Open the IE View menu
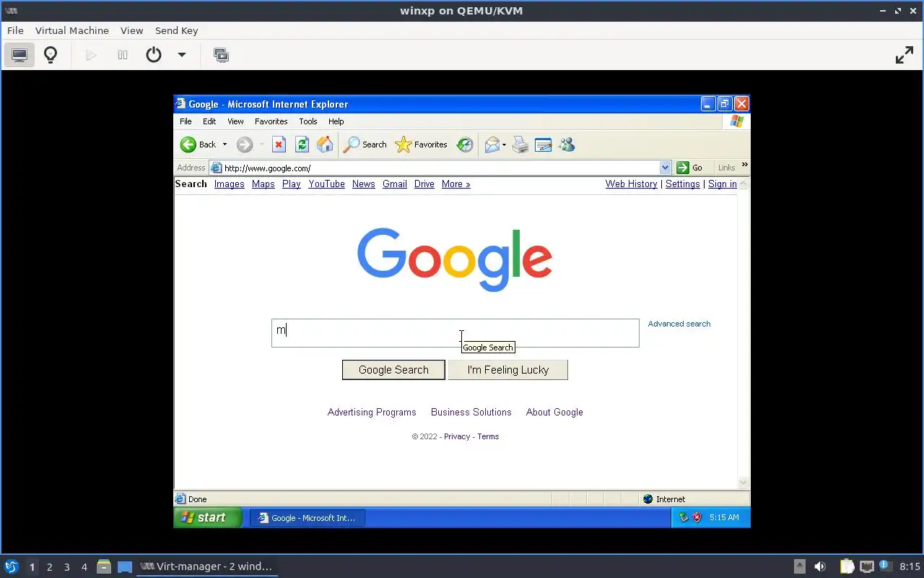The height and width of the screenshot is (578, 924). tap(235, 121)
